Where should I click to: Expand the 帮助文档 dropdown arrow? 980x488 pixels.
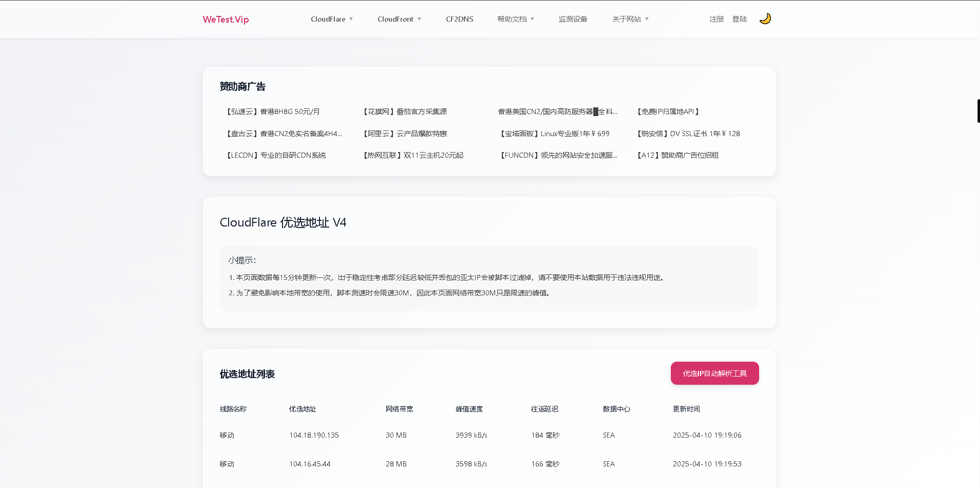click(532, 19)
